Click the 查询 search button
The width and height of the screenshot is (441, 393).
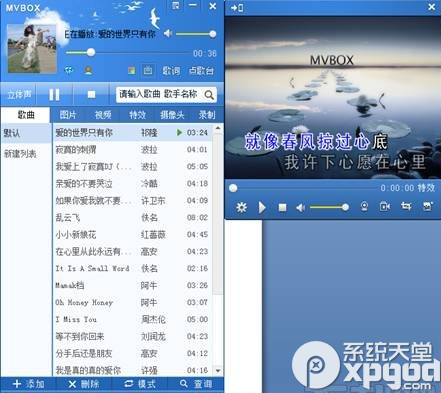(x=196, y=384)
